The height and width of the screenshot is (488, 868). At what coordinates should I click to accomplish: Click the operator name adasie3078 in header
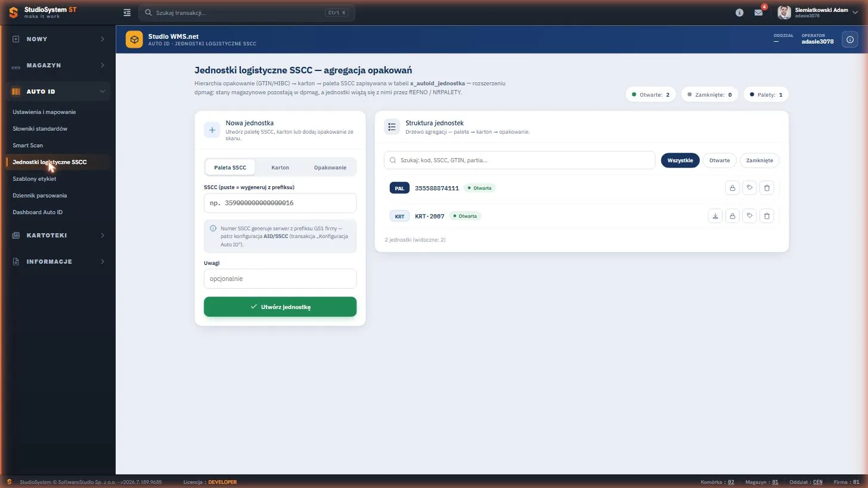pos(817,42)
